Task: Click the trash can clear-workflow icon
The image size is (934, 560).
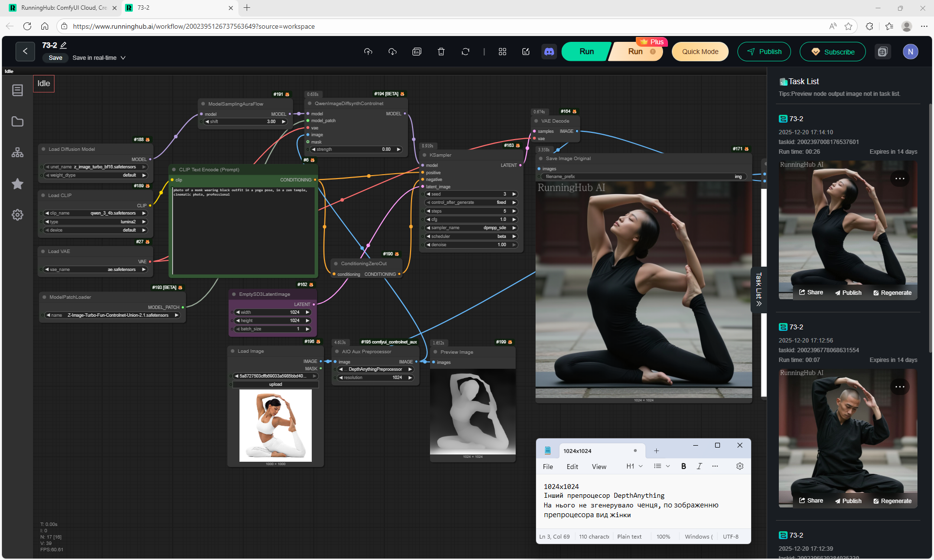Action: [x=441, y=52]
